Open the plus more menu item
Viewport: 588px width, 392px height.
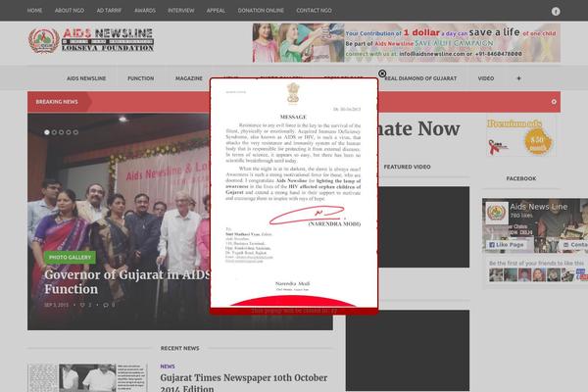(x=518, y=78)
